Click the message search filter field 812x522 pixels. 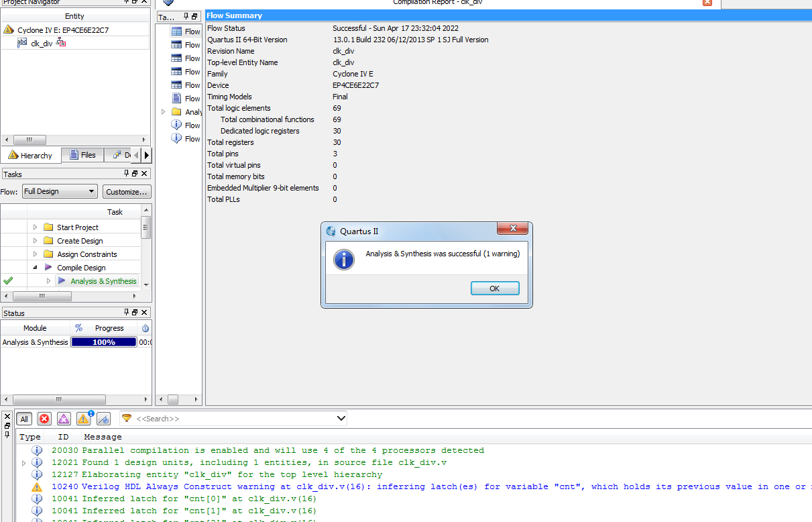pos(235,419)
